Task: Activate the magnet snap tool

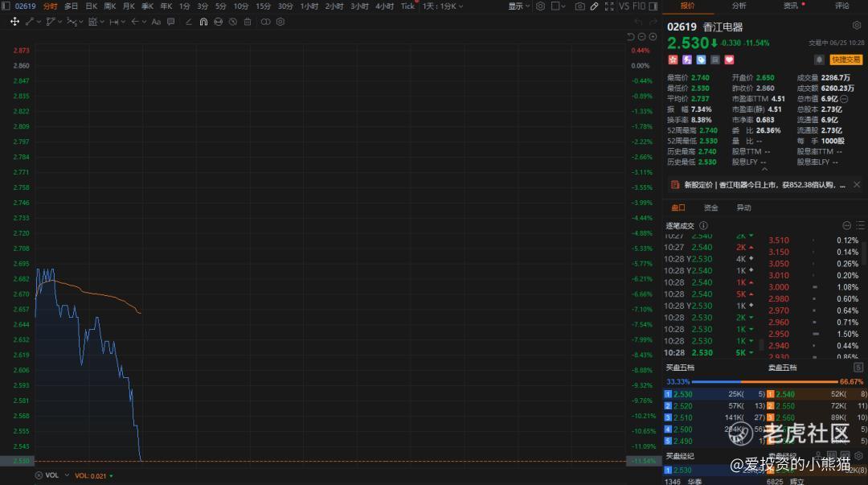Action: click(x=203, y=22)
